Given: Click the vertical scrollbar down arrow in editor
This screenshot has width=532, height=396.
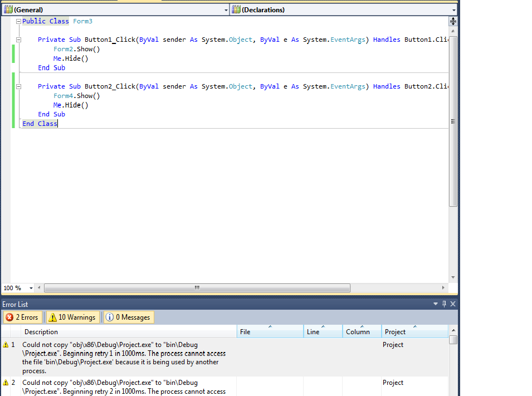Looking at the screenshot, I should pyautogui.click(x=453, y=277).
